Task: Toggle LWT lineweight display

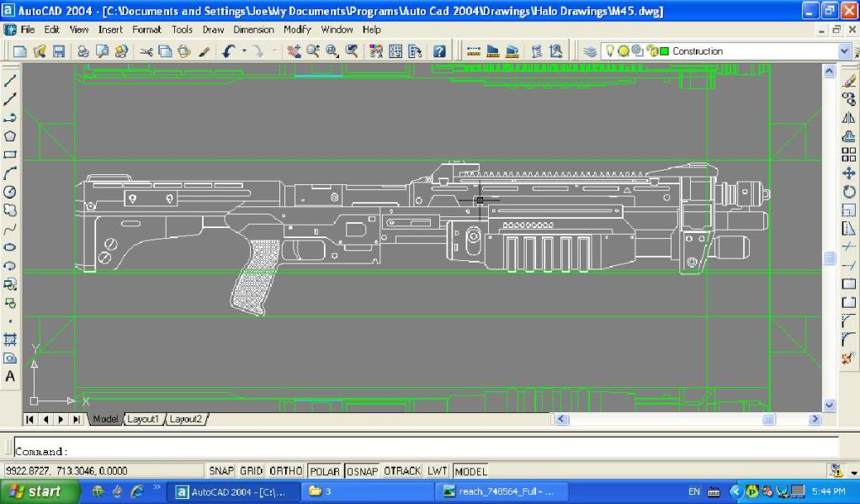Action: click(x=437, y=471)
